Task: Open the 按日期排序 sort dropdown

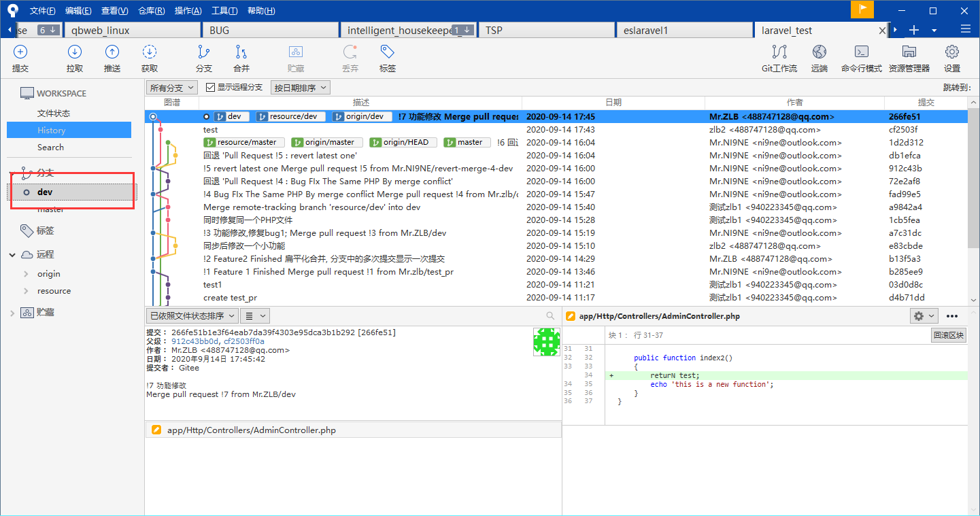Action: 300,88
